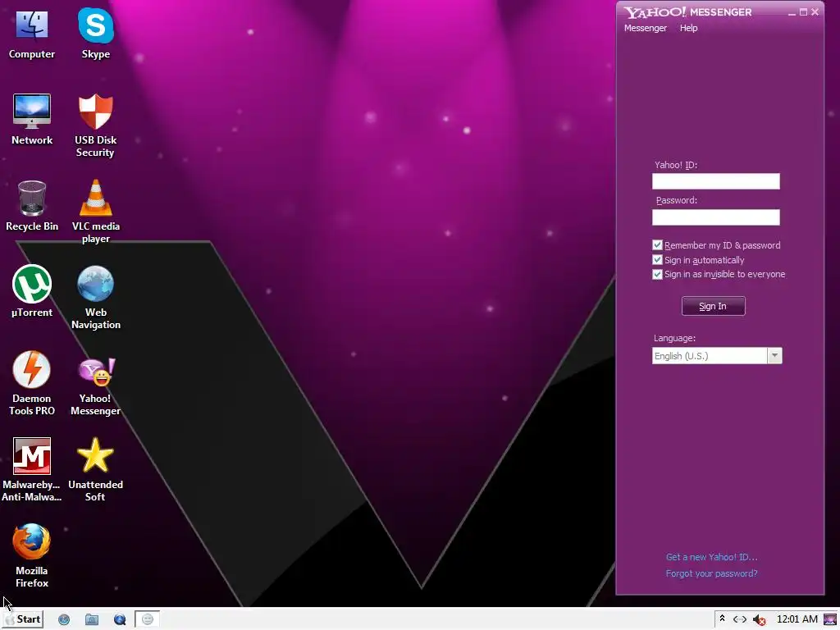The image size is (840, 630).
Task: Toggle Sign in as invisible to everyone
Action: pos(657,274)
